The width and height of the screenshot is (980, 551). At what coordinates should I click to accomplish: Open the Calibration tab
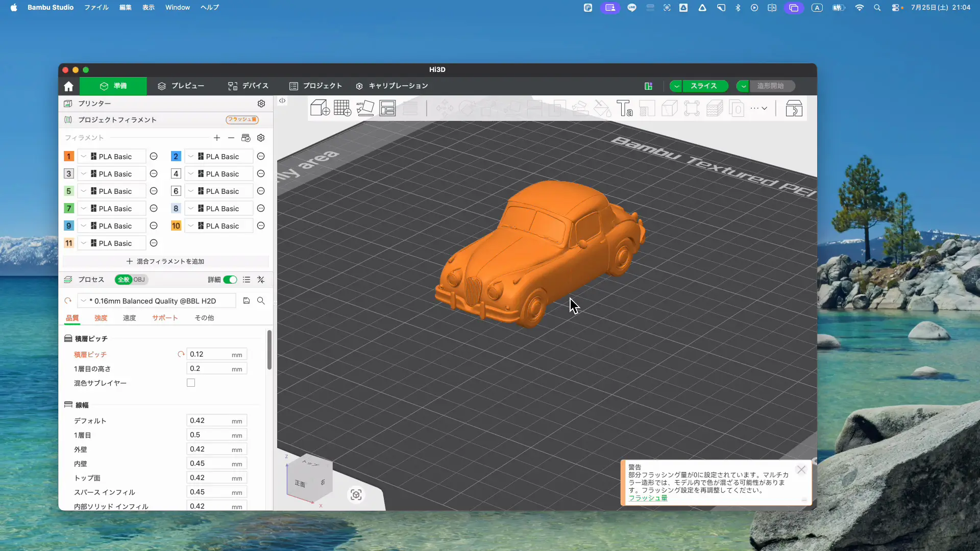pos(391,86)
